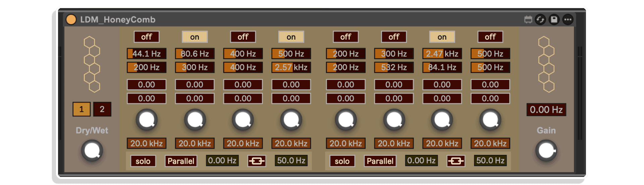Click the solo button in the left bank
This screenshot has height=185, width=644.
pyautogui.click(x=143, y=161)
